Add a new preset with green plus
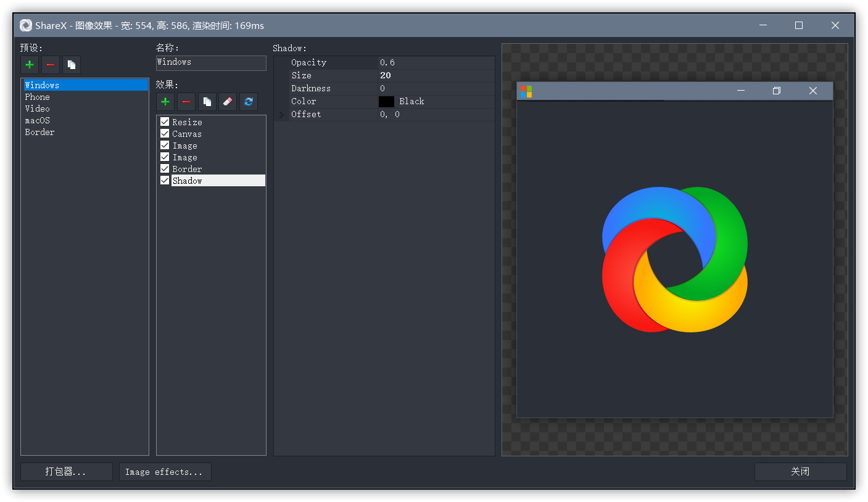 point(30,65)
